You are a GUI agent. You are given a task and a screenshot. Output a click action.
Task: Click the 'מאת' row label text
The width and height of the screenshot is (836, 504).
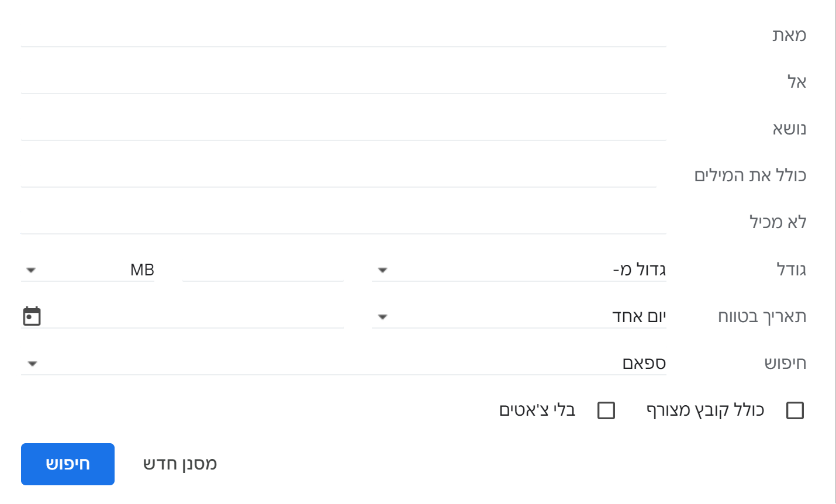click(x=789, y=35)
